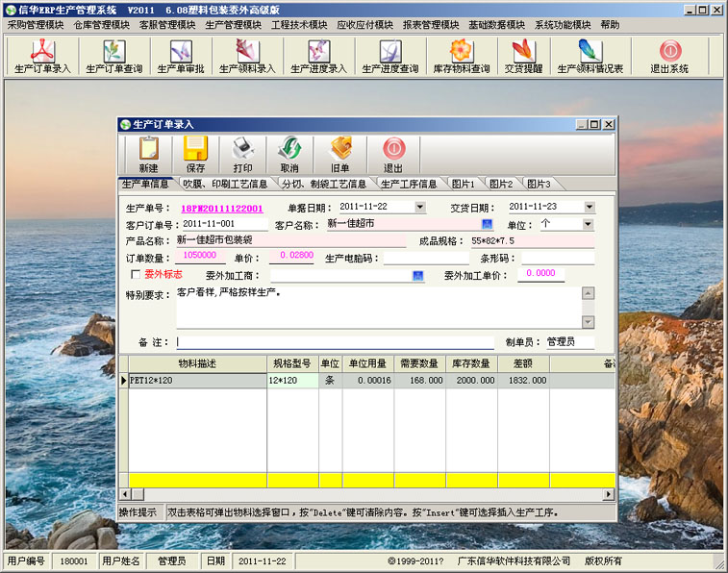Open 采购管理模块 menu

pos(36,25)
